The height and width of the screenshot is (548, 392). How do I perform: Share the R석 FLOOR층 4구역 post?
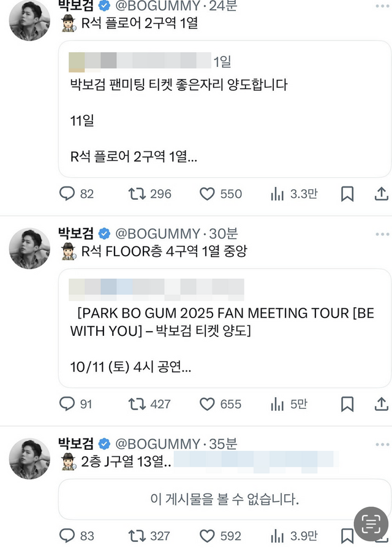(x=381, y=404)
